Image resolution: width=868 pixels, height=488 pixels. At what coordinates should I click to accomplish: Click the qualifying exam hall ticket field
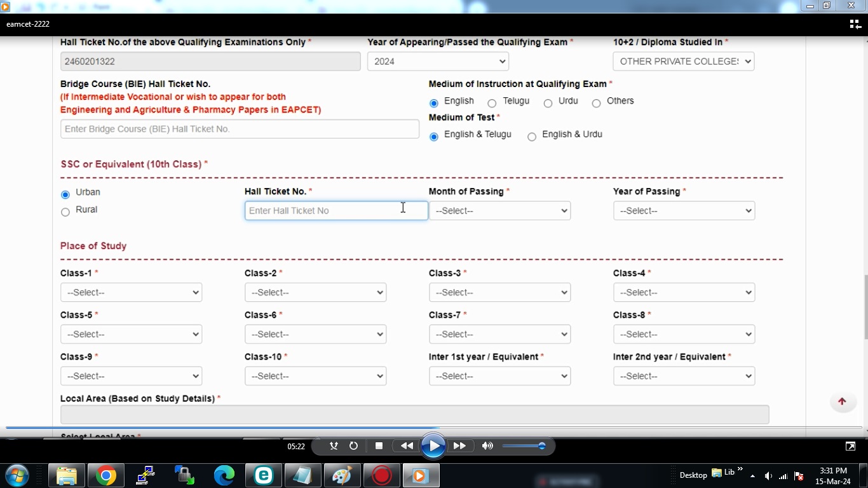(x=210, y=62)
